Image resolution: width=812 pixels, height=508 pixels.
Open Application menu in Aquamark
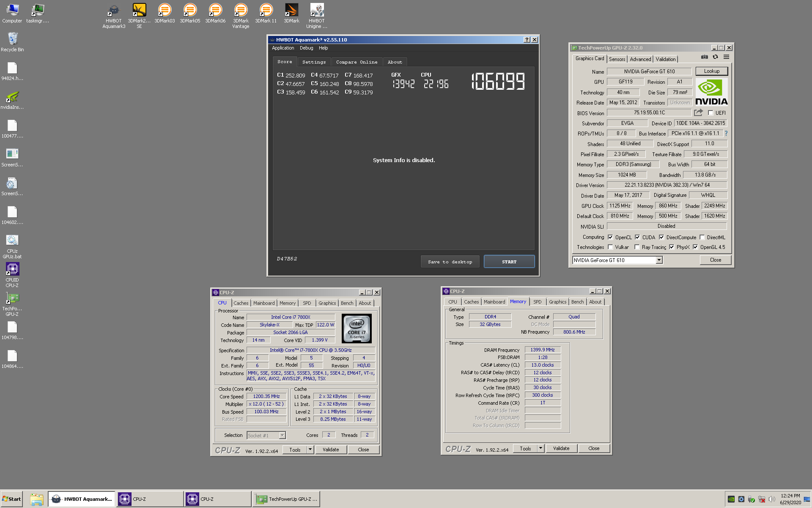click(283, 48)
